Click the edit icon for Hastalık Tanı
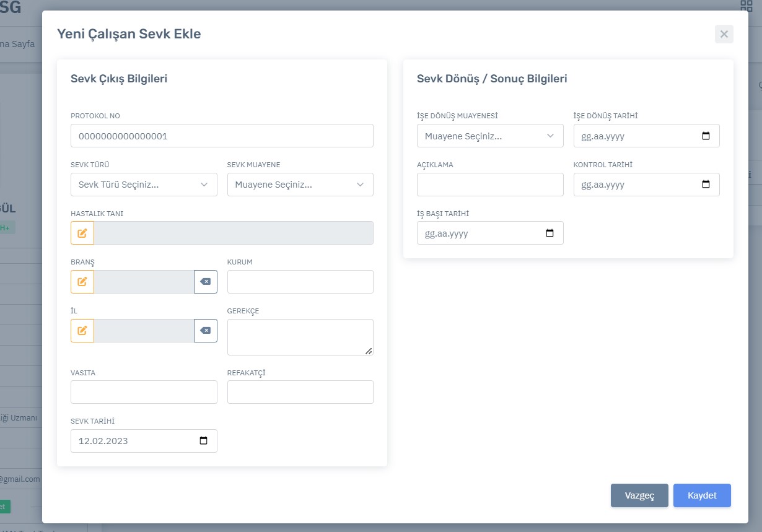The width and height of the screenshot is (762, 532). (82, 233)
